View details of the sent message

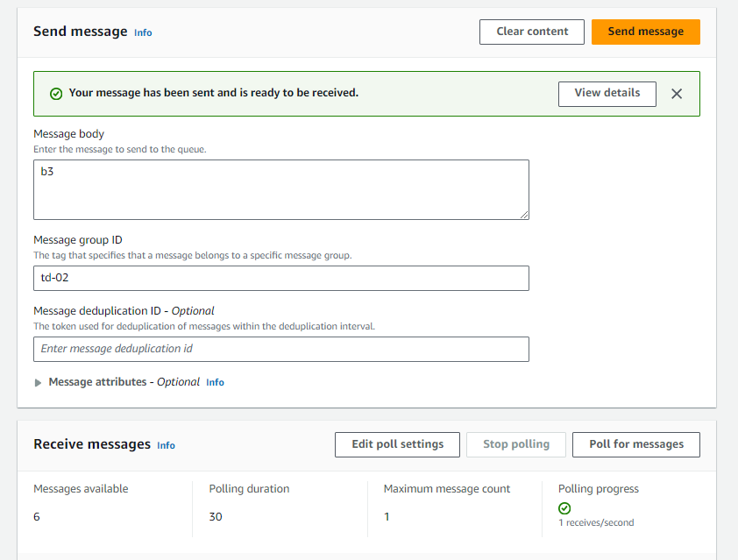pyautogui.click(x=607, y=94)
